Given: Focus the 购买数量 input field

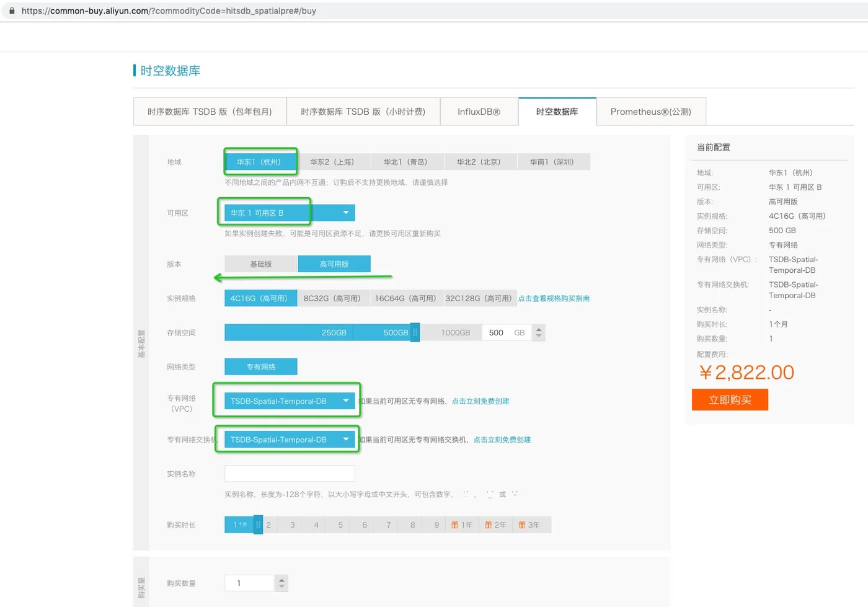Looking at the screenshot, I should 250,583.
